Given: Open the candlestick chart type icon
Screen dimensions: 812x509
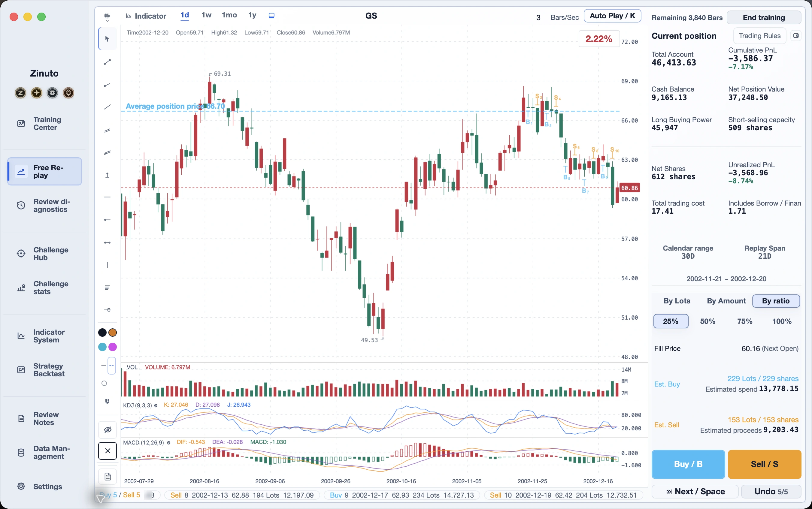Looking at the screenshot, I should (x=107, y=15).
